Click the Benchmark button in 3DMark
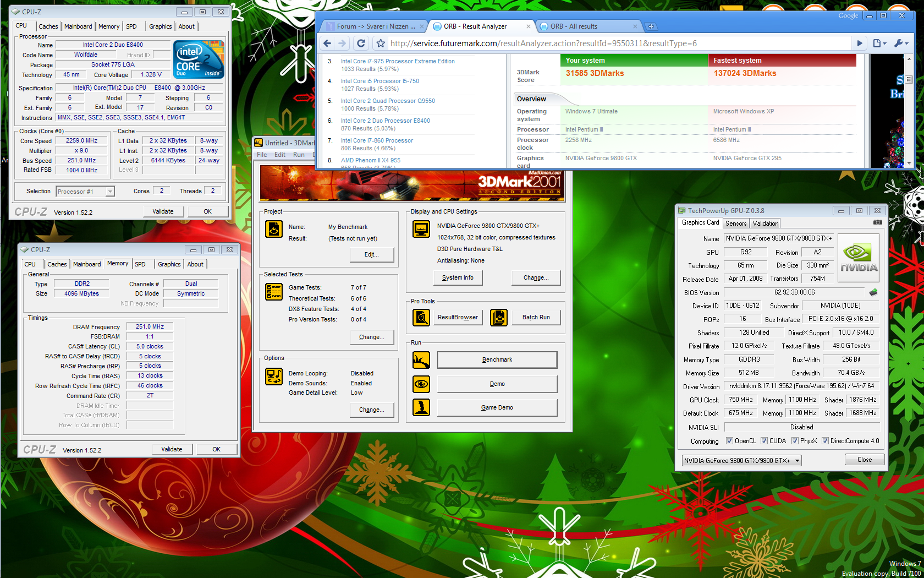924x578 pixels. coord(497,360)
